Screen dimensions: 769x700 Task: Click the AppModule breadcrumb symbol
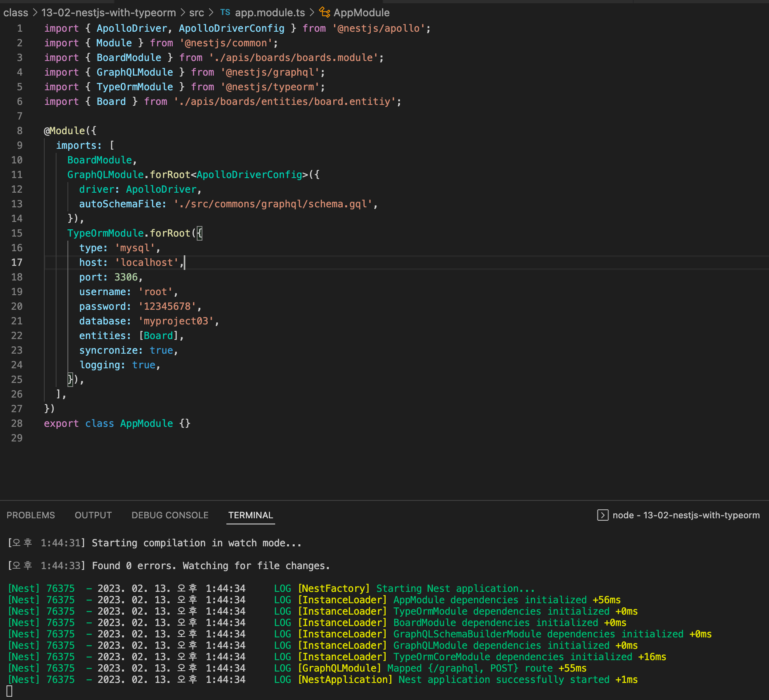tap(361, 13)
